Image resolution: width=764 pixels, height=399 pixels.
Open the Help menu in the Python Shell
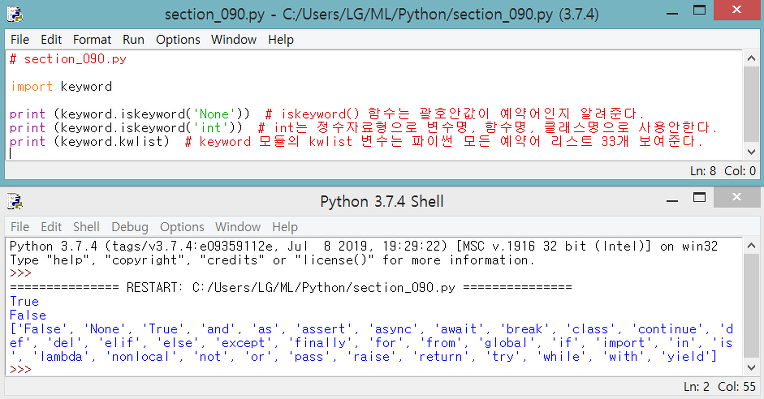pyautogui.click(x=285, y=227)
